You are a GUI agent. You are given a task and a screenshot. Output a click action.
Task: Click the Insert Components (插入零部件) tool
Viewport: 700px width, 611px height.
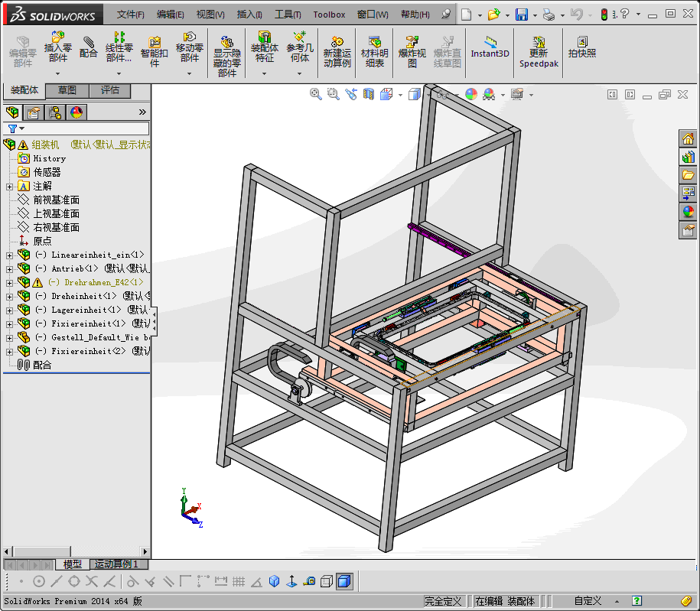(58, 47)
